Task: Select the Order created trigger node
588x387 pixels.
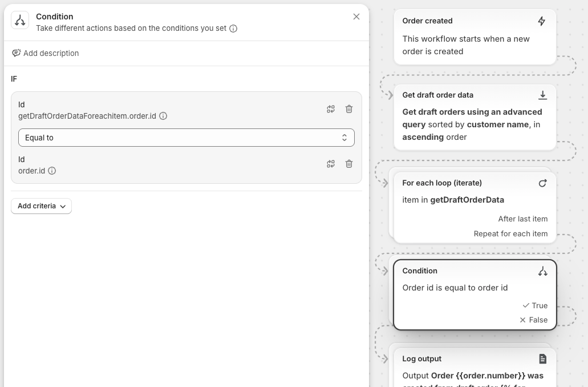Action: coord(475,37)
